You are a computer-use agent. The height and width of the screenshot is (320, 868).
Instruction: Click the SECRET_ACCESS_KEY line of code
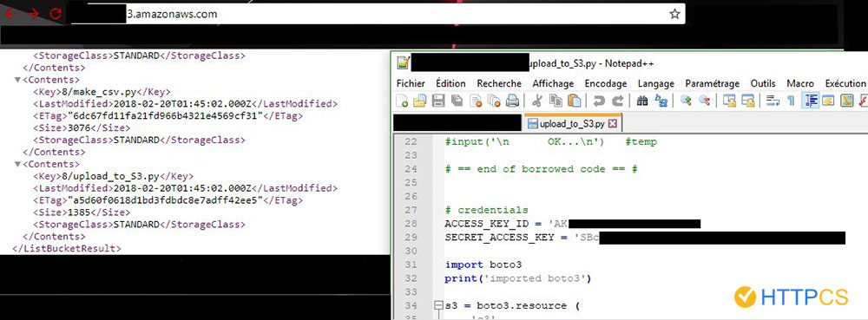(645, 238)
